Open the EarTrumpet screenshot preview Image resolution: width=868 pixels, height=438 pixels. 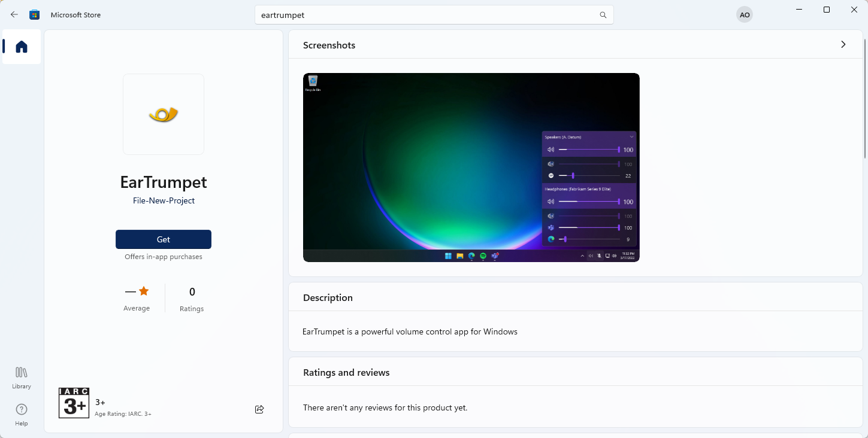[471, 167]
